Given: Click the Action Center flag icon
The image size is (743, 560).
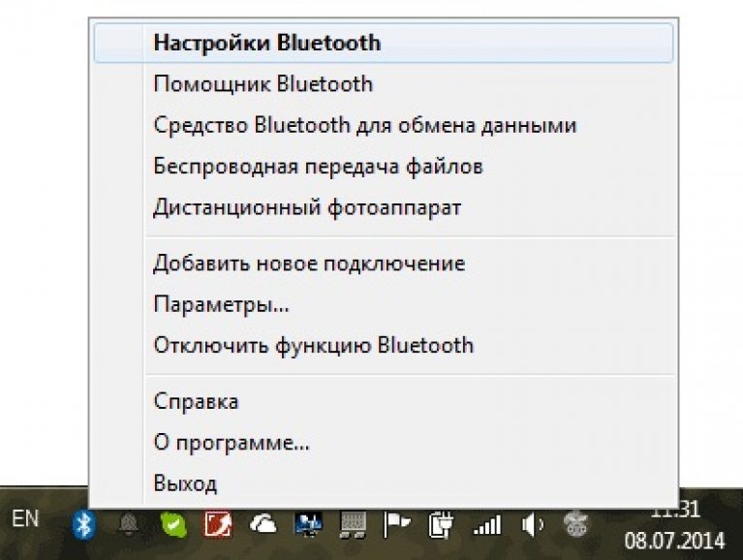Looking at the screenshot, I should [396, 524].
